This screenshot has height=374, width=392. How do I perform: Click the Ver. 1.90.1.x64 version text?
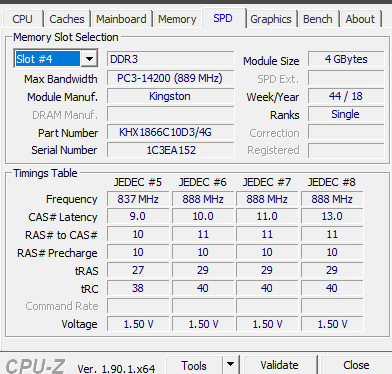tap(116, 369)
